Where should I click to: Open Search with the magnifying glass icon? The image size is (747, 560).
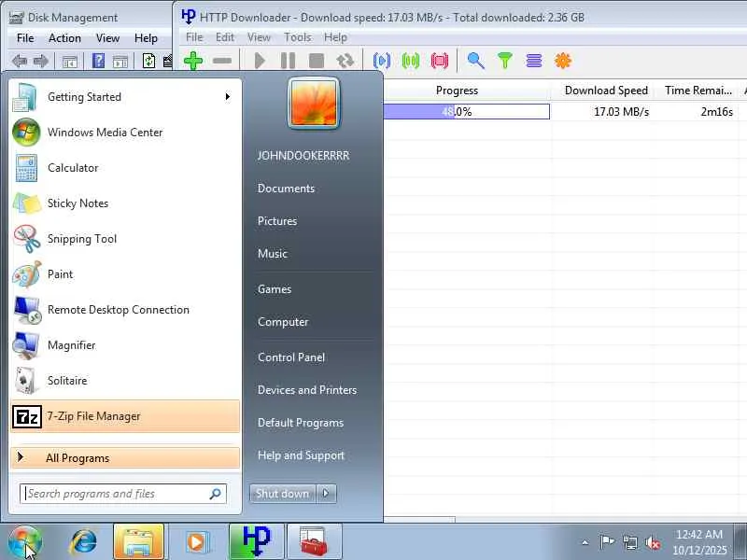tap(475, 61)
